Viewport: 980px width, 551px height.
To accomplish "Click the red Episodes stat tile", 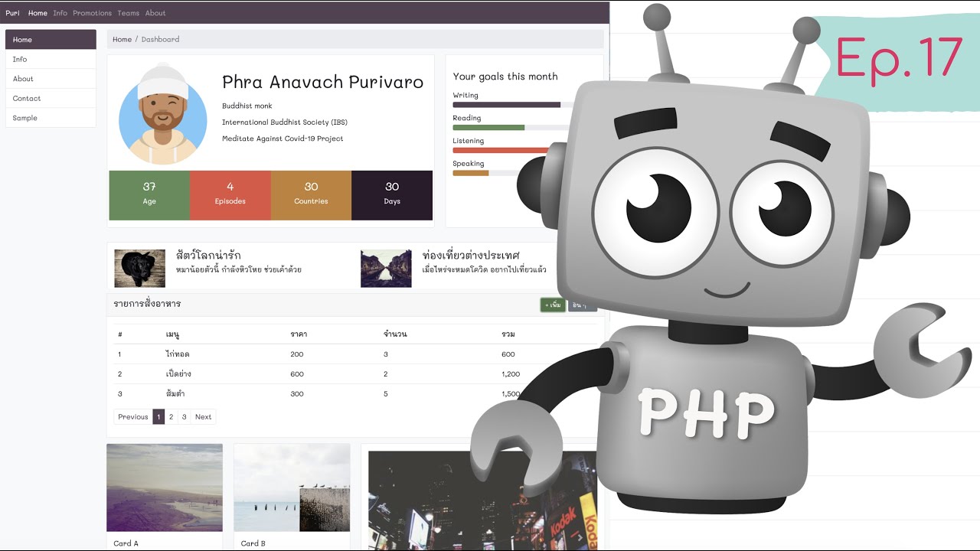I will (x=230, y=195).
